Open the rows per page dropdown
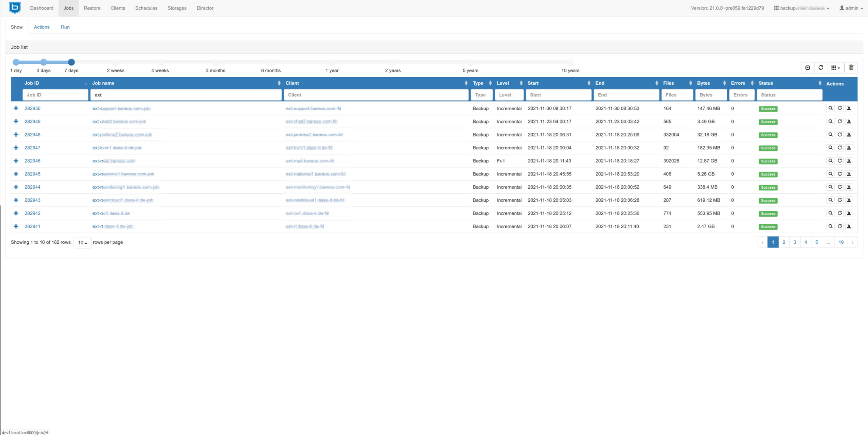The height and width of the screenshot is (435, 868). pos(82,243)
